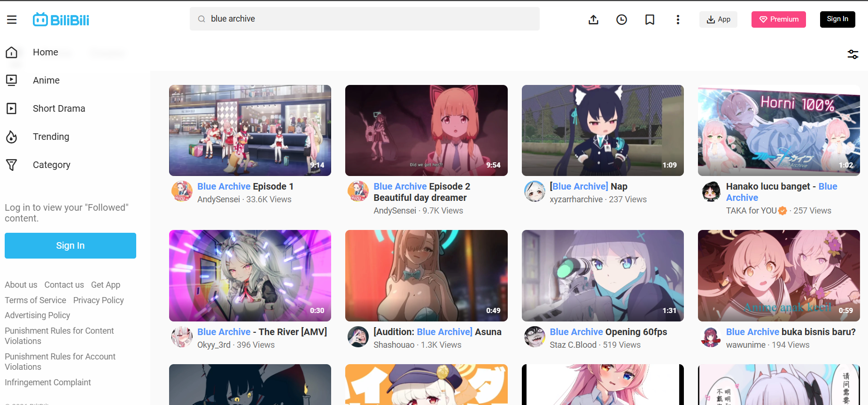Image resolution: width=868 pixels, height=405 pixels.
Task: Click the Home icon in sidebar
Action: coord(12,52)
